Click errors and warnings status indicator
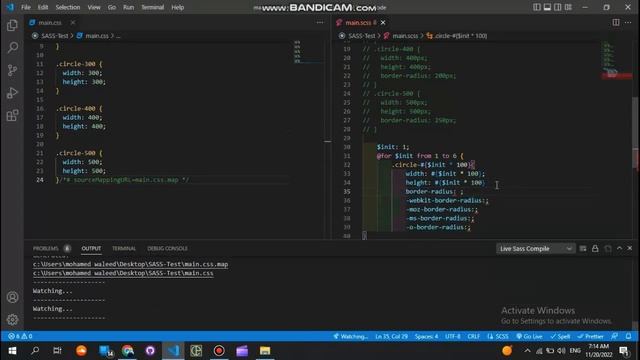The width and height of the screenshot is (640, 360). pos(20,336)
